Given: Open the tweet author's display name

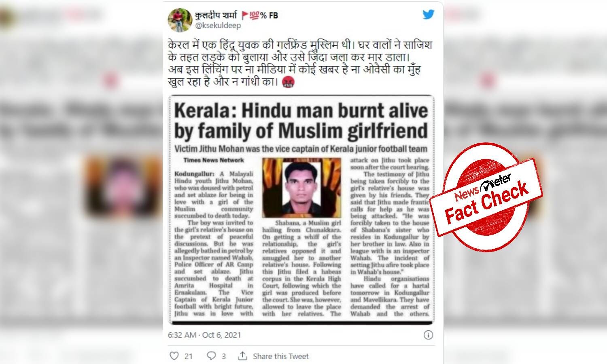Looking at the screenshot, I should 216,15.
